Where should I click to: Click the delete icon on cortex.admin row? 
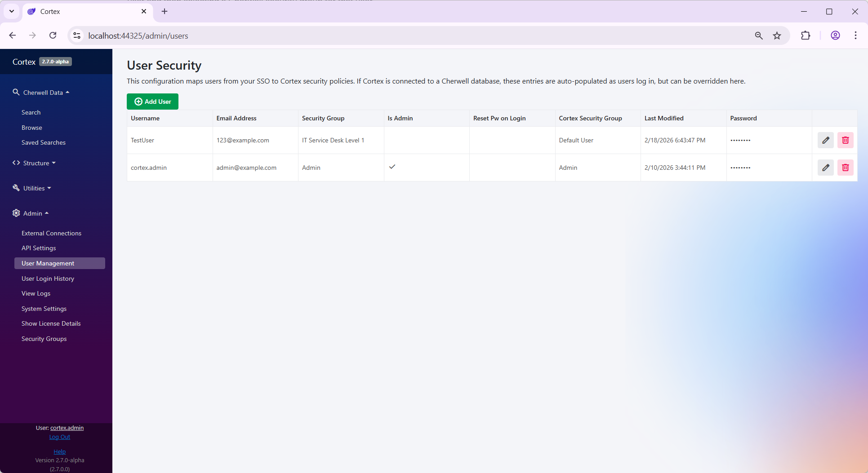(x=846, y=168)
